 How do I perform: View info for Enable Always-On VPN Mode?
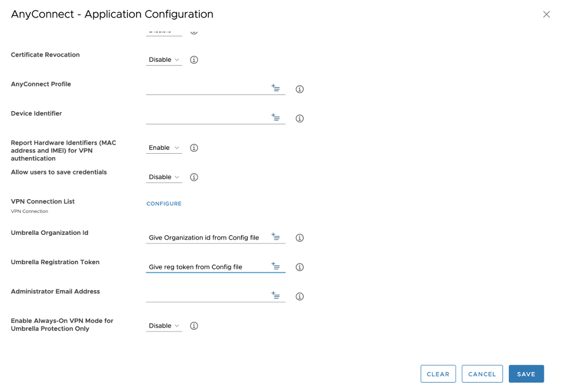[x=194, y=326]
